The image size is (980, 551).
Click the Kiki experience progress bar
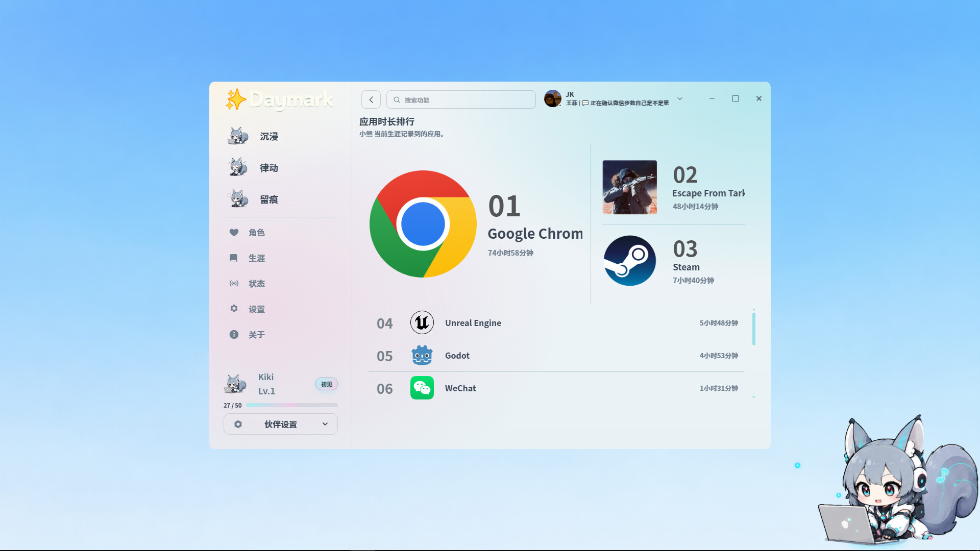tap(292, 405)
